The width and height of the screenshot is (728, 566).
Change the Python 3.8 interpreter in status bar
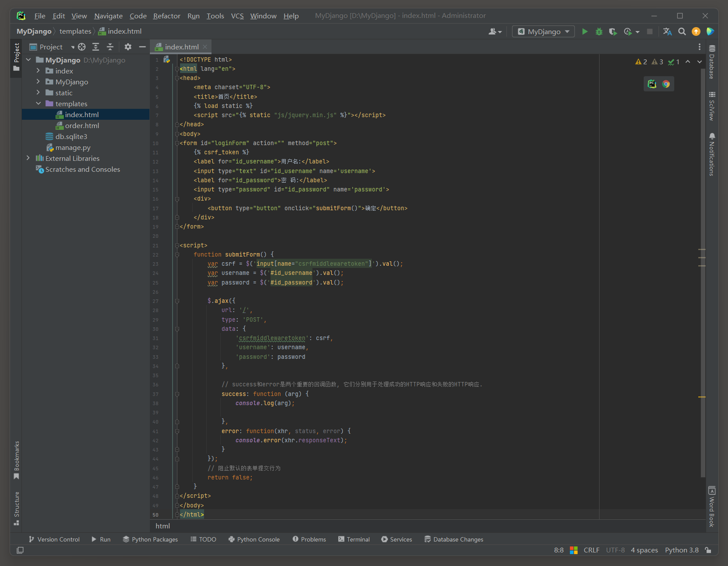[x=682, y=550]
